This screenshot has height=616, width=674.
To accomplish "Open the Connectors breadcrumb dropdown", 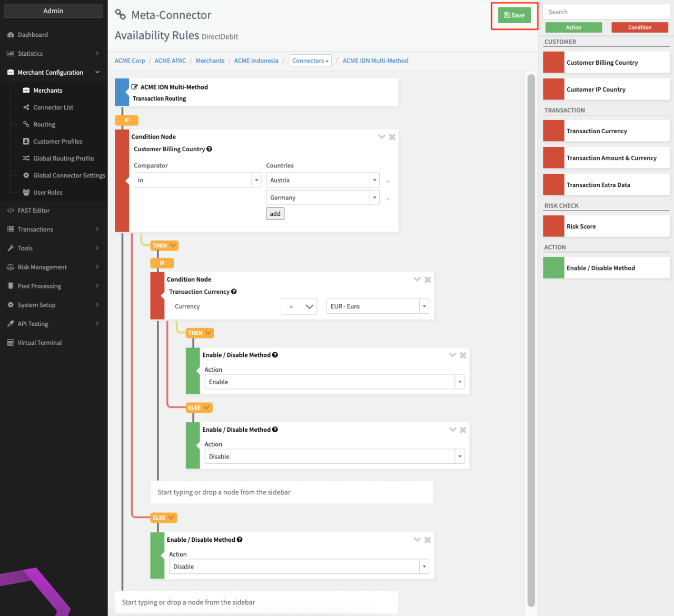I will pos(311,61).
